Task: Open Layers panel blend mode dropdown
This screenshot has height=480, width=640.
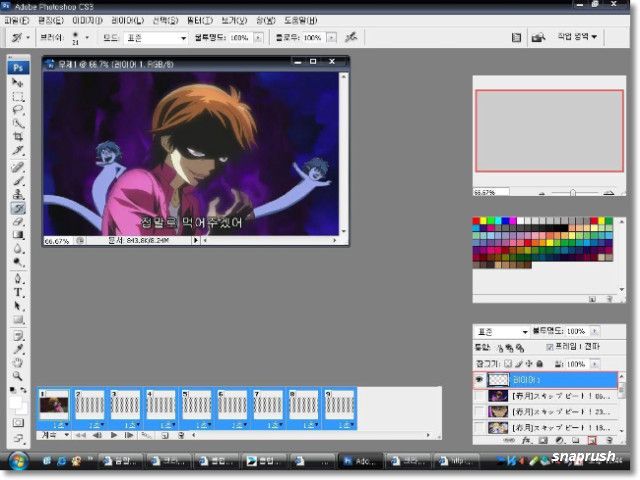Action: click(x=501, y=331)
